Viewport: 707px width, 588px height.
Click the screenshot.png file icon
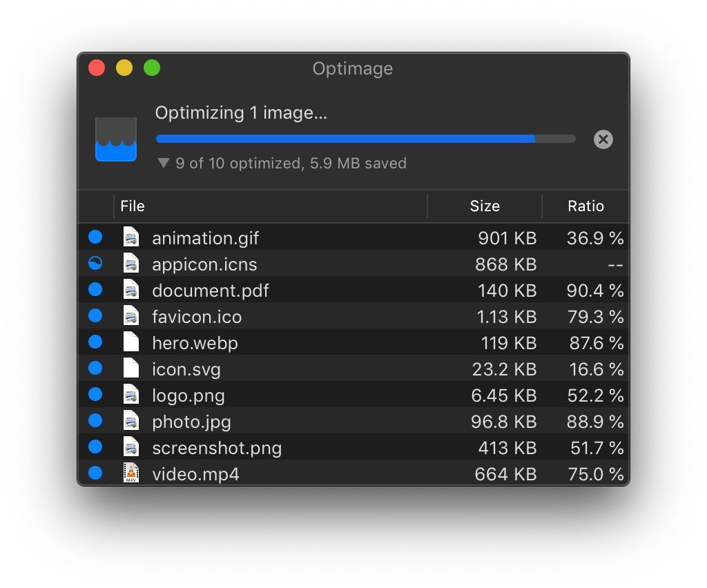pos(131,447)
